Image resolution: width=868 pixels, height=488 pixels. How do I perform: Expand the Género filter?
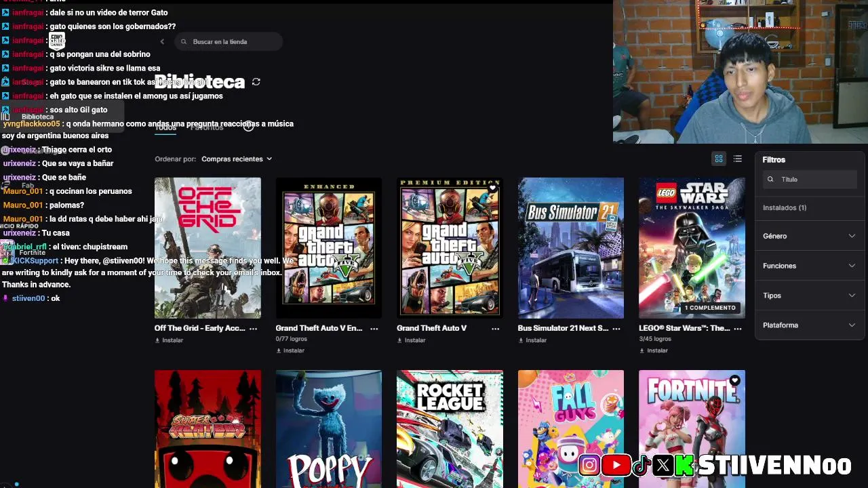pos(810,236)
